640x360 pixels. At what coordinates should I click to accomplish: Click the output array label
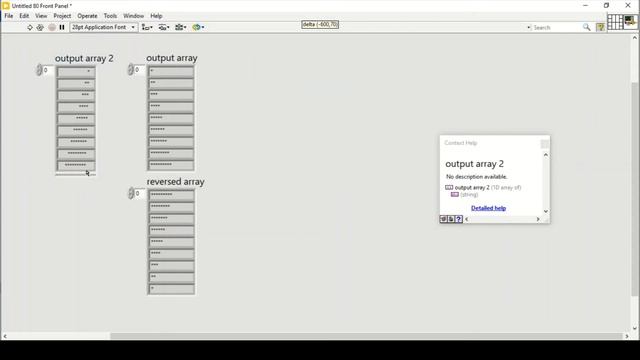click(x=172, y=58)
